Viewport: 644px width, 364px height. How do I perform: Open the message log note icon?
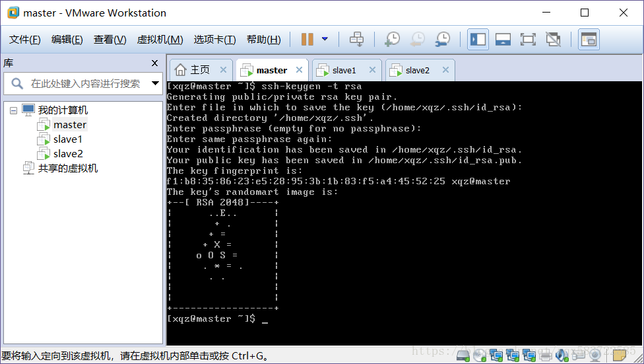pyautogui.click(x=620, y=354)
